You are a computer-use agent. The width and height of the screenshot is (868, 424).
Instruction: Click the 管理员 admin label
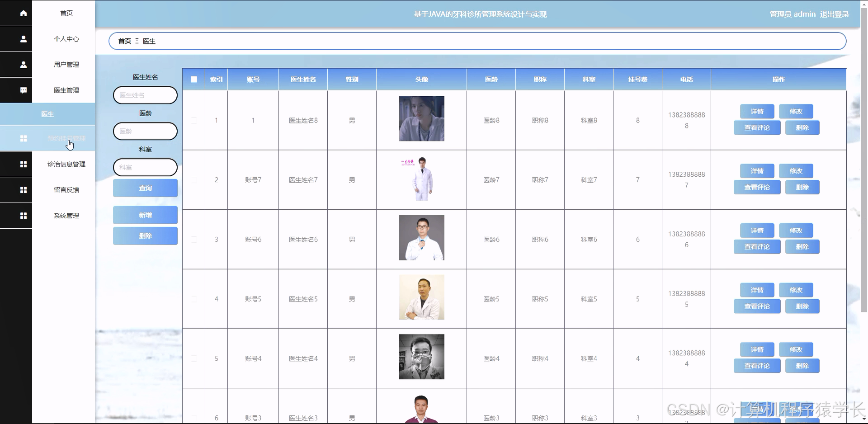pos(793,14)
